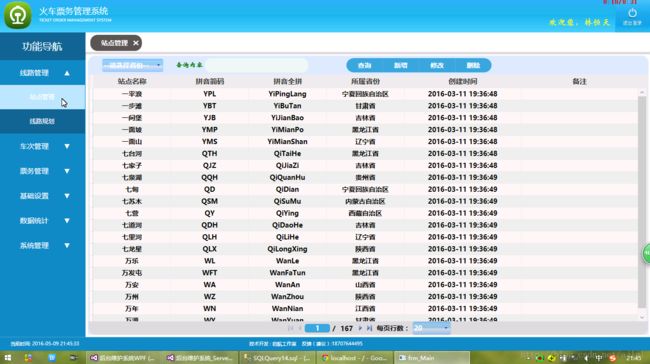Click the power logout icon
The width and height of the screenshot is (650, 364).
(632, 13)
